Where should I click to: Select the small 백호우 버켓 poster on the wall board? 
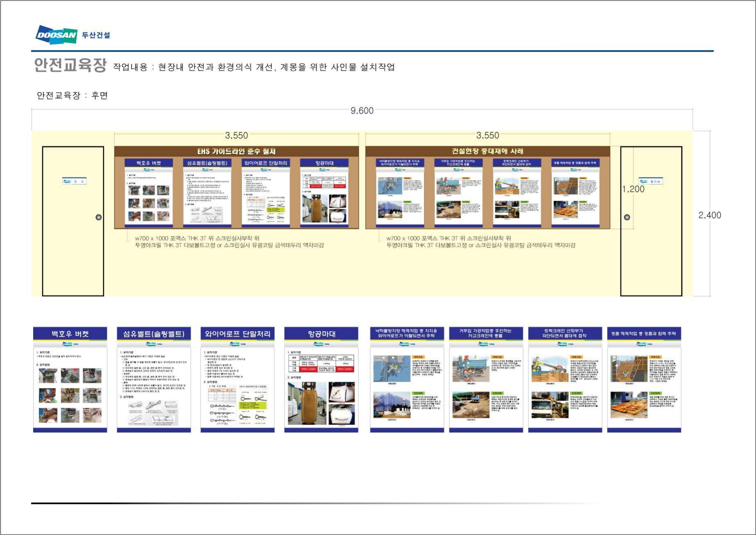[x=149, y=192]
